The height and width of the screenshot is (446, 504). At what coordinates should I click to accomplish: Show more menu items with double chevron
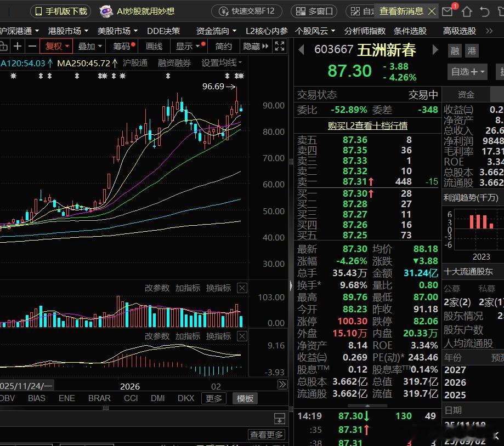(489, 31)
